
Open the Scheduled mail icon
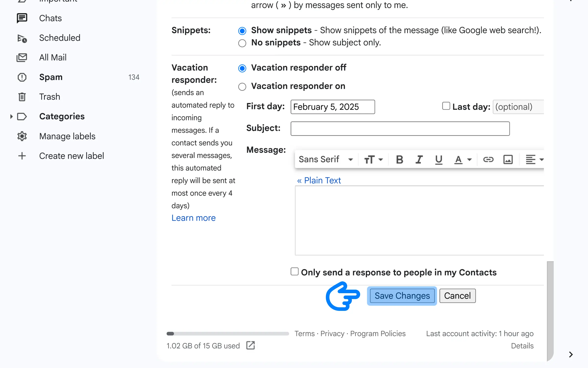pyautogui.click(x=22, y=38)
